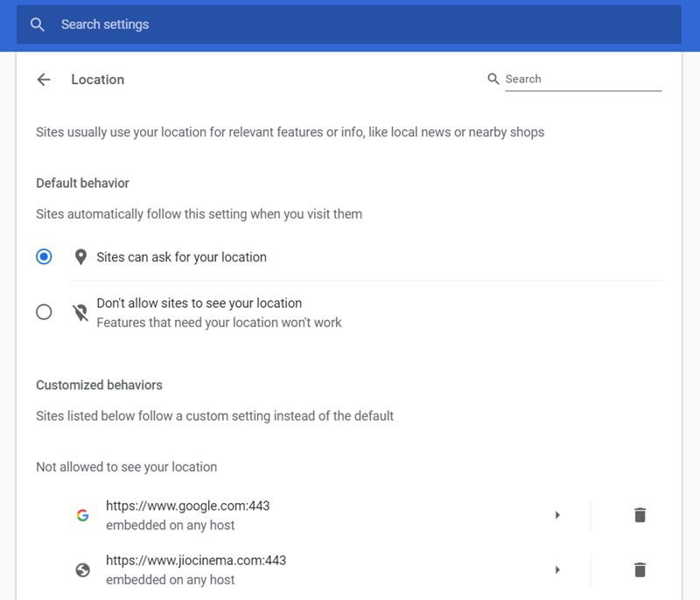Viewport: 700px width, 600px height.
Task: Click the search magnifier in the blue bar
Action: pos(37,24)
